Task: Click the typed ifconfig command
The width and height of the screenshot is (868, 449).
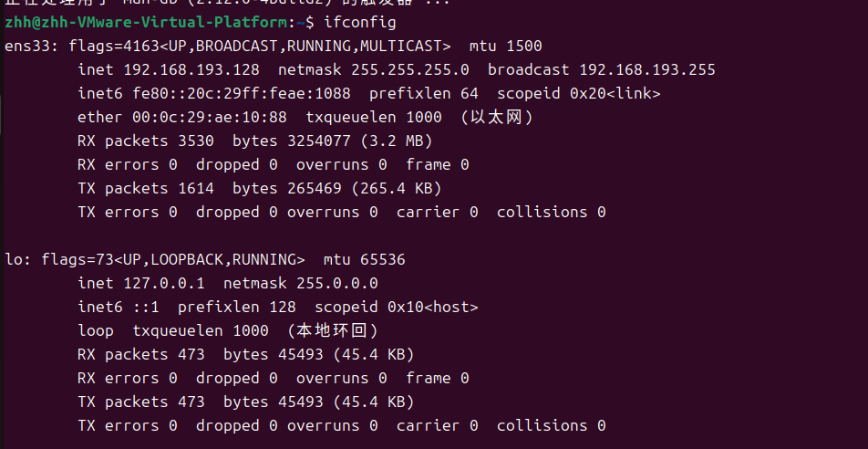Action: point(359,21)
